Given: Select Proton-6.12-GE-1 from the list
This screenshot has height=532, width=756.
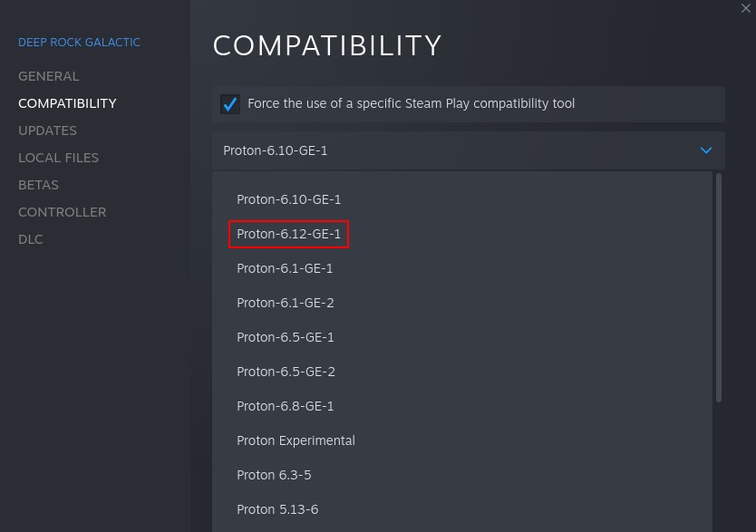Looking at the screenshot, I should [288, 234].
